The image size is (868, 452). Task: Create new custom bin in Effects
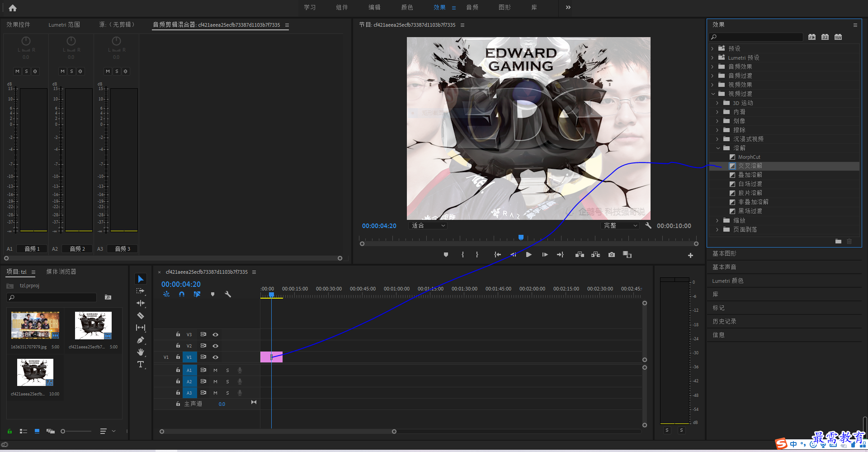838,241
